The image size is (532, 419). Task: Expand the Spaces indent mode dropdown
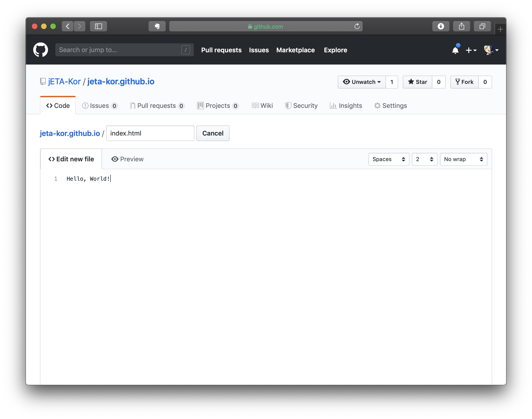coord(389,159)
